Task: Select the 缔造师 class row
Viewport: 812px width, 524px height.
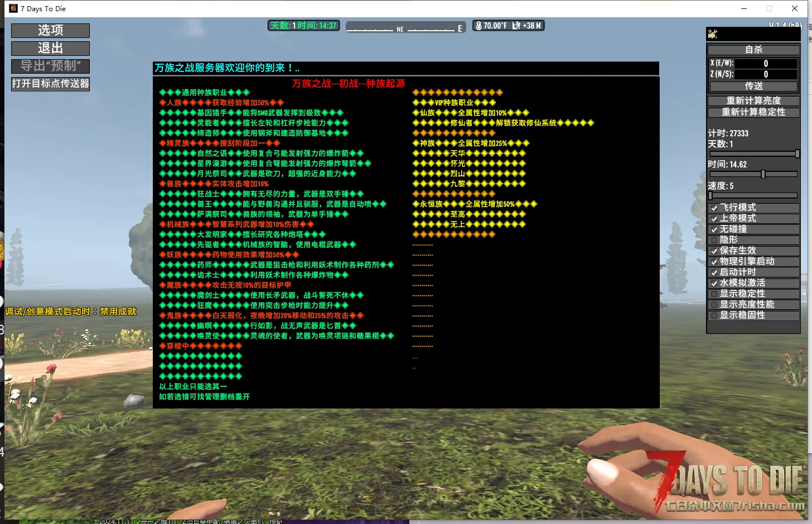Action: pos(254,133)
